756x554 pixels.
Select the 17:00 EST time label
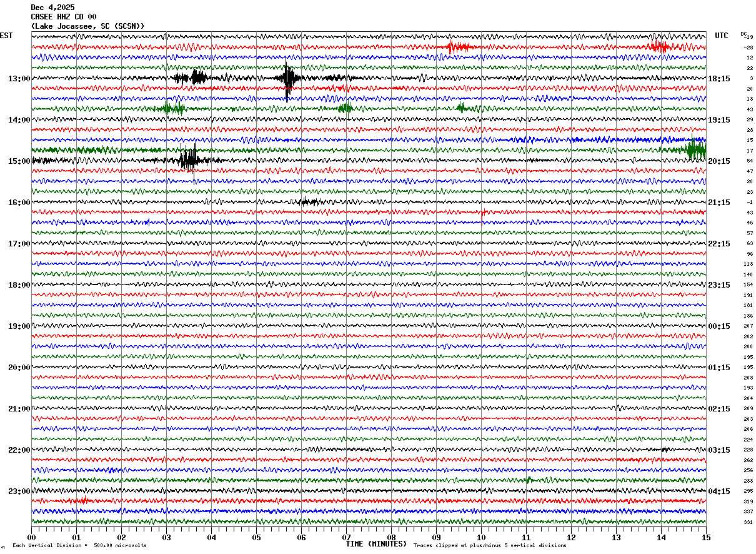pos(19,244)
